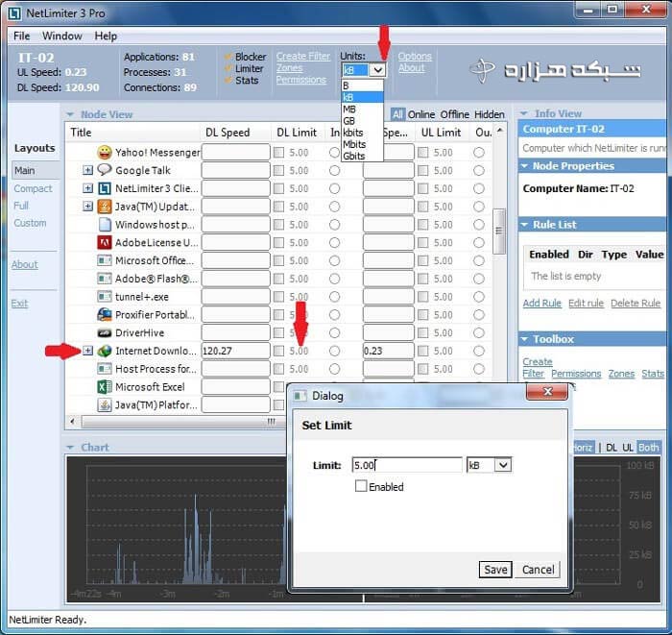Image resolution: width=672 pixels, height=635 pixels.
Task: Expand the Internet Download Manager tree node
Action: [87, 351]
